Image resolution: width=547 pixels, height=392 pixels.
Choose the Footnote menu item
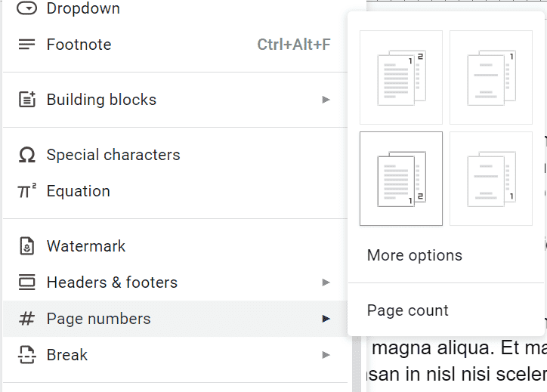(79, 45)
